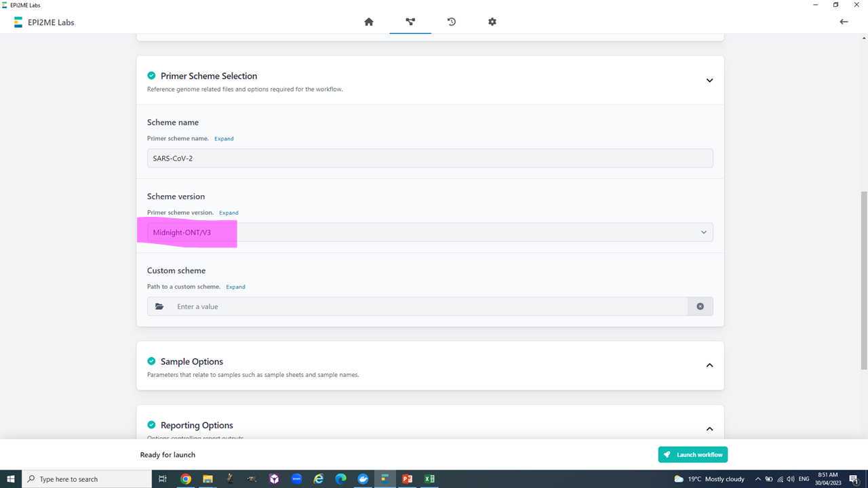Expand the Sample Options section
The image size is (868, 488).
click(709, 365)
